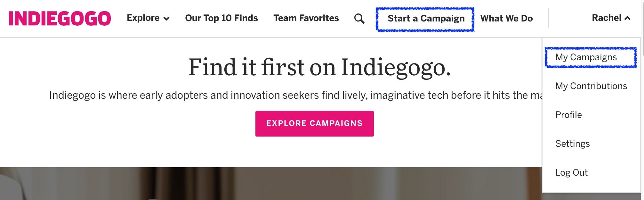644x200 pixels.
Task: Click the hero banner image
Action: [x=270, y=184]
